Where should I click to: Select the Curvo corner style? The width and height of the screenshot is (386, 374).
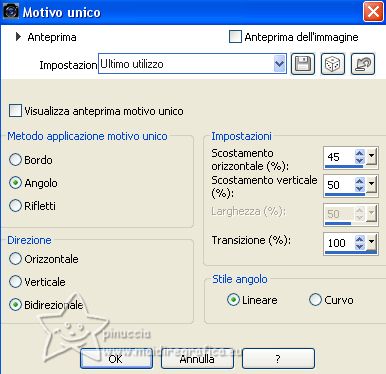[x=315, y=300]
